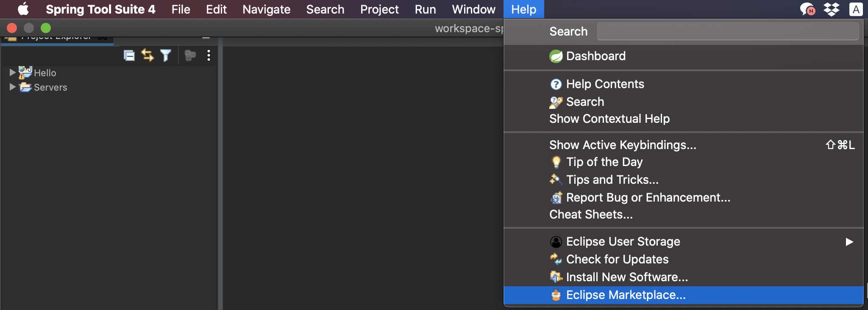Expand the Servers folder tree node
Screen dimensions: 868x310
(12, 87)
